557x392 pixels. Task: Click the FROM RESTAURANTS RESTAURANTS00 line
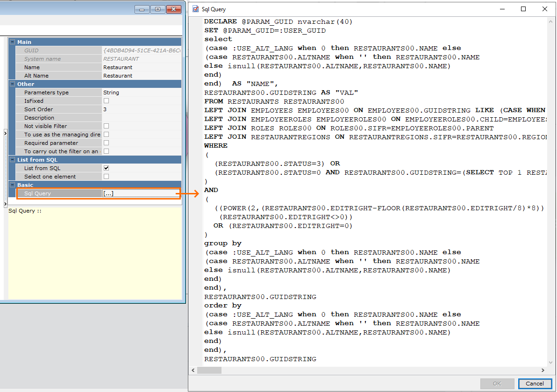(x=274, y=101)
